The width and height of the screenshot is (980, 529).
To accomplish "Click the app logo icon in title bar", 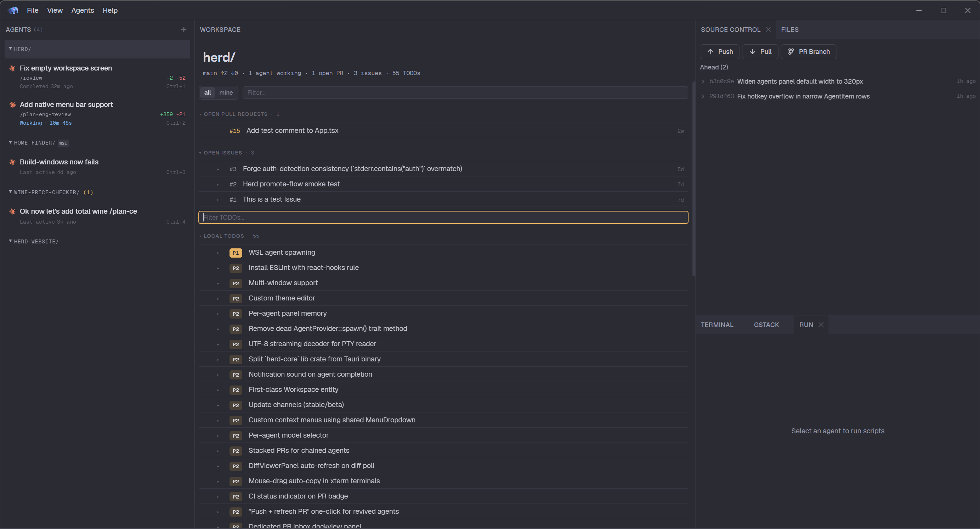I will click(13, 10).
